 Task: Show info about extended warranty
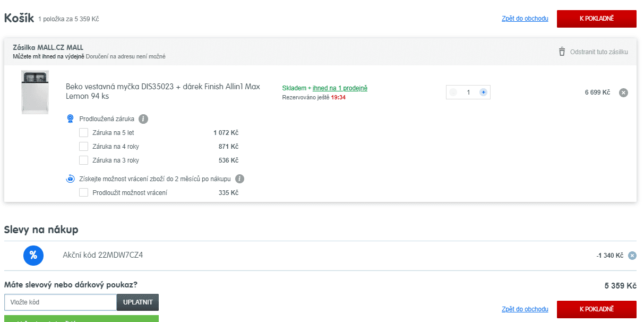pos(143,119)
